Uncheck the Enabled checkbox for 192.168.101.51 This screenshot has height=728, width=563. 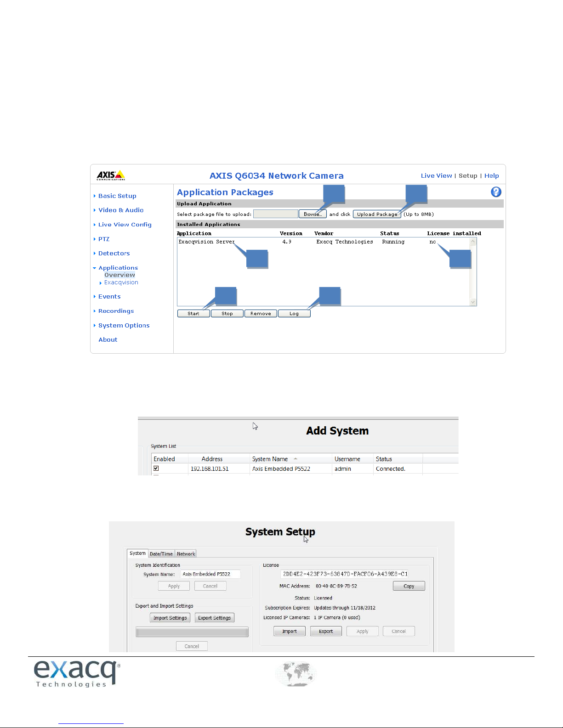tap(156, 468)
